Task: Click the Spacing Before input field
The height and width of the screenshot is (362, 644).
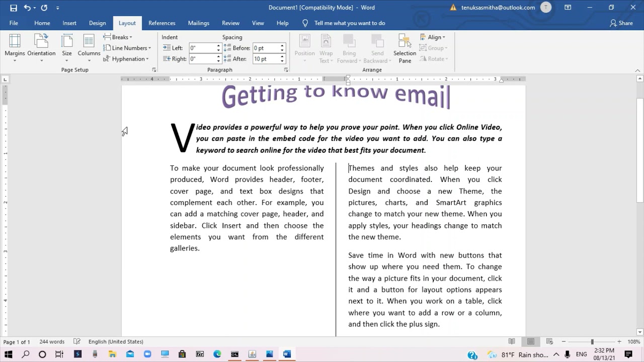Action: coord(266,48)
